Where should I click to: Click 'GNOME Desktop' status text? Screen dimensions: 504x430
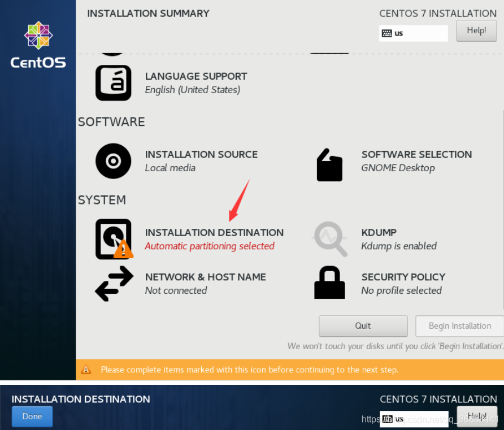click(398, 168)
